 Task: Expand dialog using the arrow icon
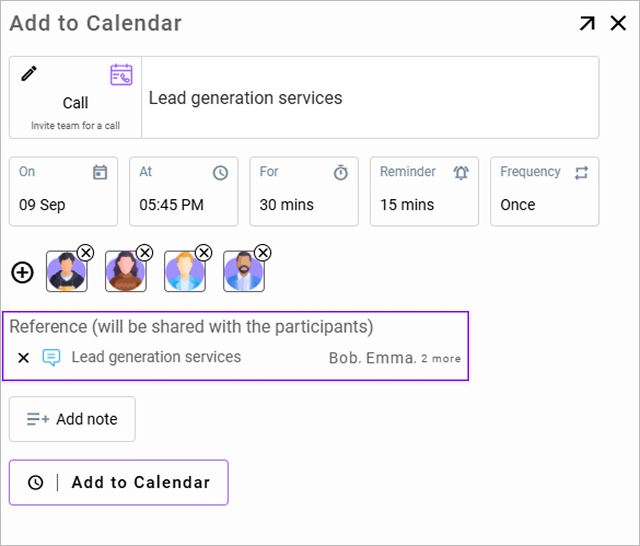[587, 23]
